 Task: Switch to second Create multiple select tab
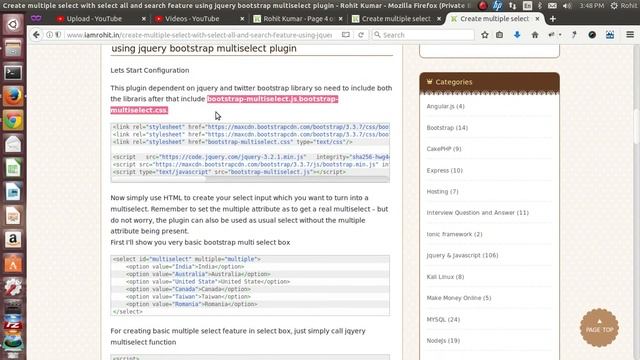coord(495,19)
